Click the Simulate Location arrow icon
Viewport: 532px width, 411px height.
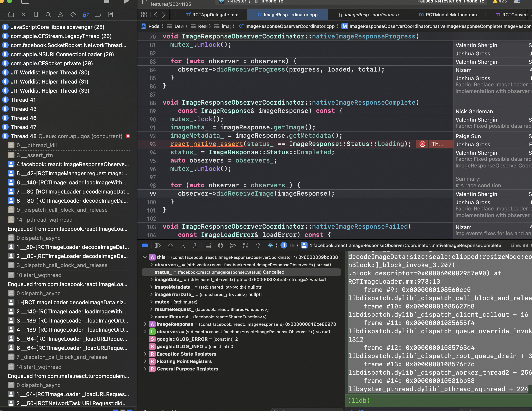(258, 245)
